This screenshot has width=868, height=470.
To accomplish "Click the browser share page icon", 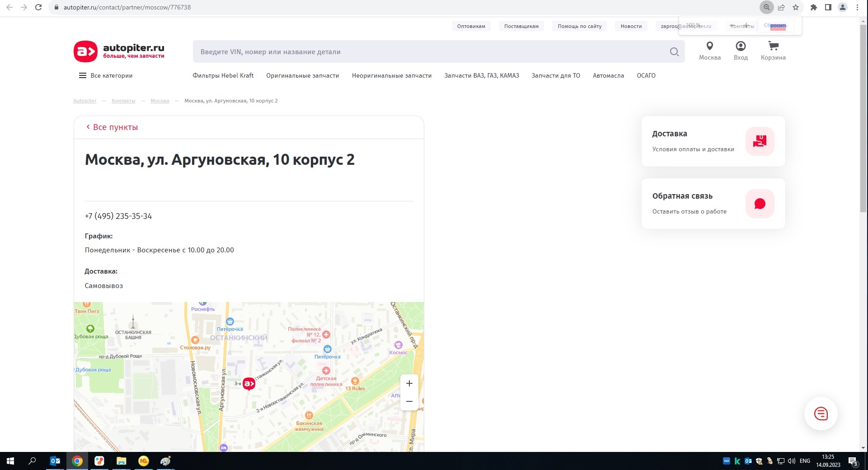I will [781, 7].
